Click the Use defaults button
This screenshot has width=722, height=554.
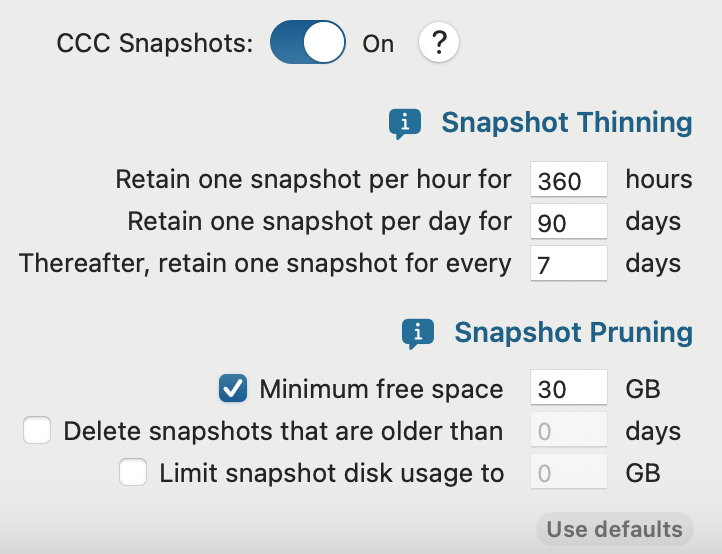click(x=614, y=529)
